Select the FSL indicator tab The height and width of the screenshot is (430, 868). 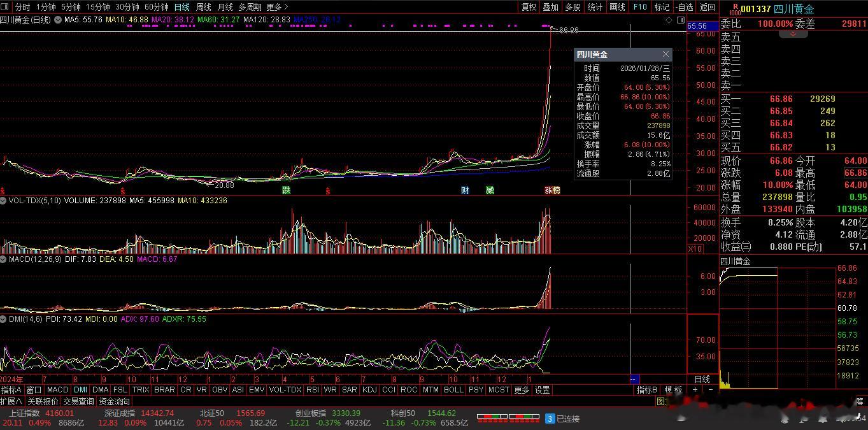pos(120,390)
